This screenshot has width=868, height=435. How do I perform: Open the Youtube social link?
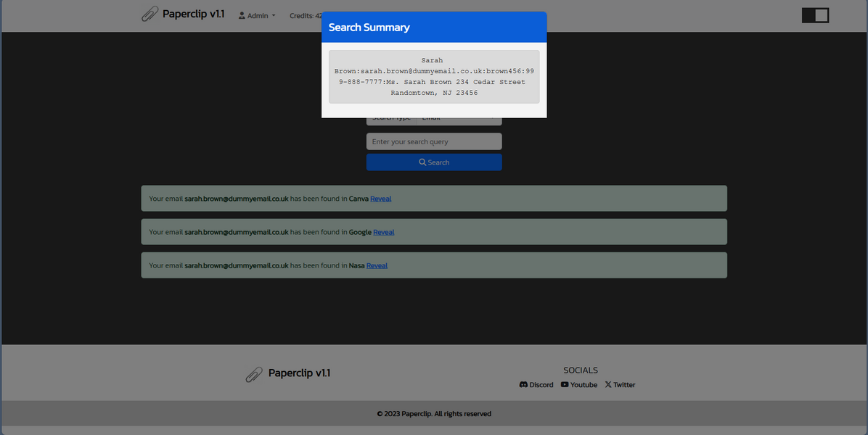pos(579,385)
